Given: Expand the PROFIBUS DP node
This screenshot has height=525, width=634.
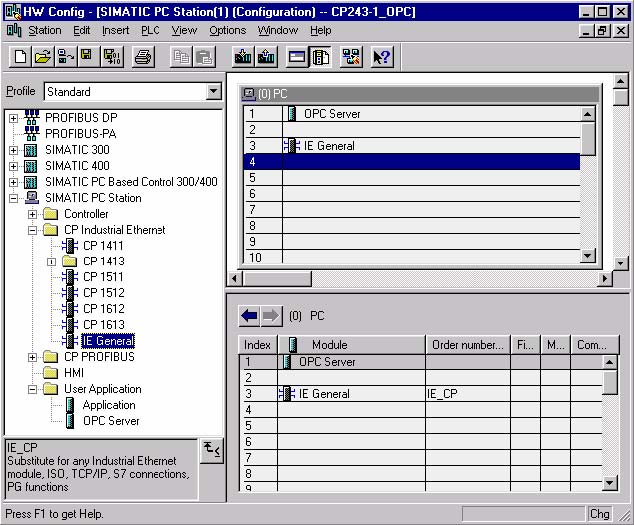Looking at the screenshot, I should [13, 118].
